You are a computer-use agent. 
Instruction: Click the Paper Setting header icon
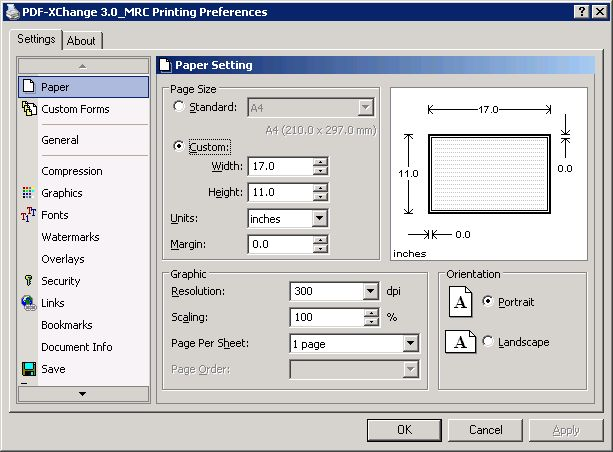[x=165, y=65]
